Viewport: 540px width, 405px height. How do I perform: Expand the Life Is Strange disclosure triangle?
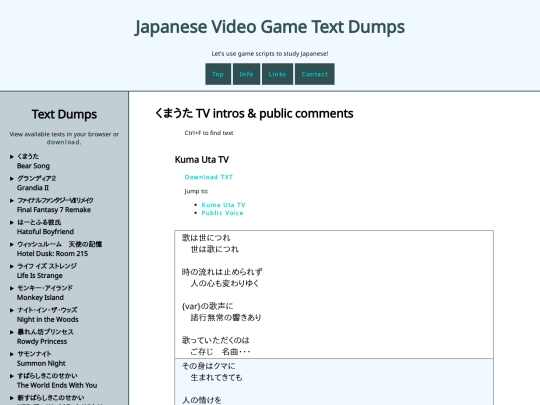click(x=12, y=266)
